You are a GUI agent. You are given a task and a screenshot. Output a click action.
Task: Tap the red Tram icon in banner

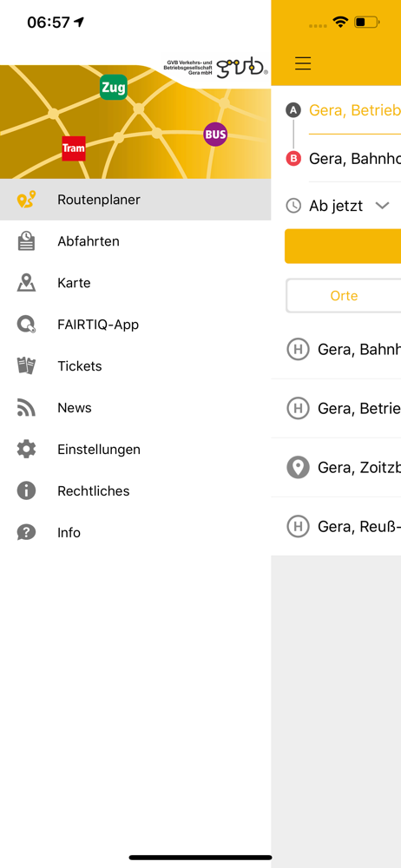74,148
